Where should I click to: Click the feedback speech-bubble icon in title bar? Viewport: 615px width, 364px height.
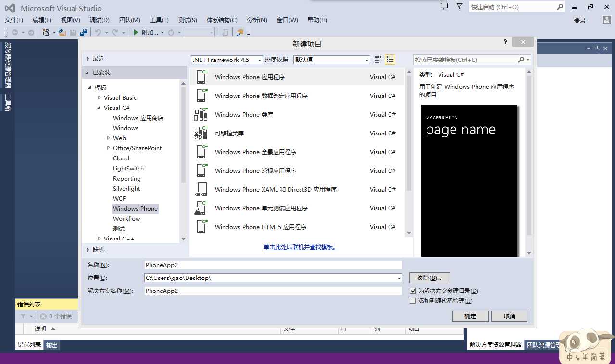(x=444, y=7)
